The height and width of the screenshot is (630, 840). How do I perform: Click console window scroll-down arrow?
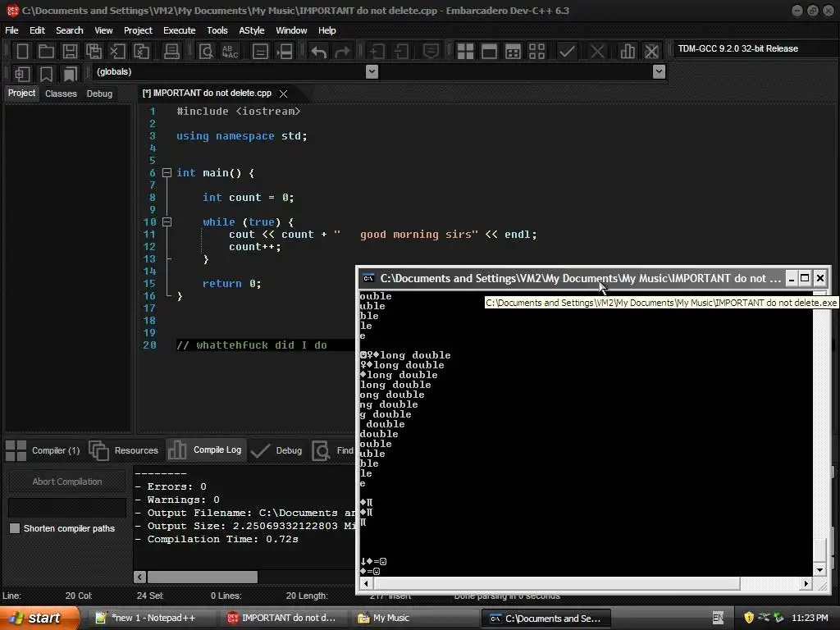point(819,570)
